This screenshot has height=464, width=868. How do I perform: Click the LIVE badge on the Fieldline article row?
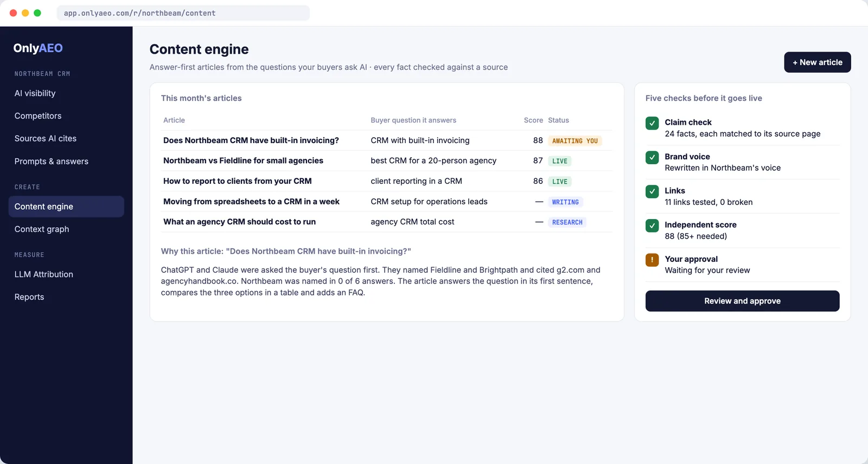pyautogui.click(x=560, y=161)
